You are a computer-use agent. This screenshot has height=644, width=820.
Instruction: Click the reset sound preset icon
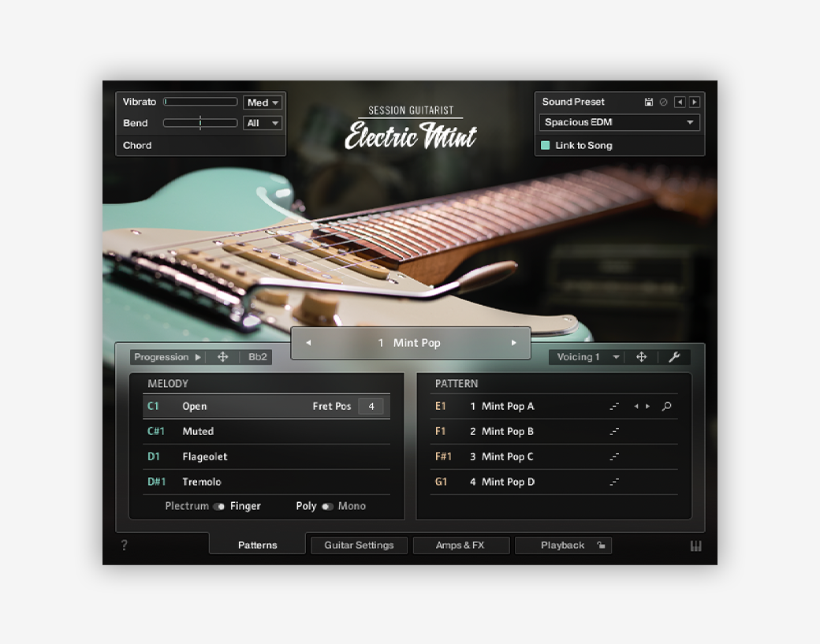pos(663,102)
